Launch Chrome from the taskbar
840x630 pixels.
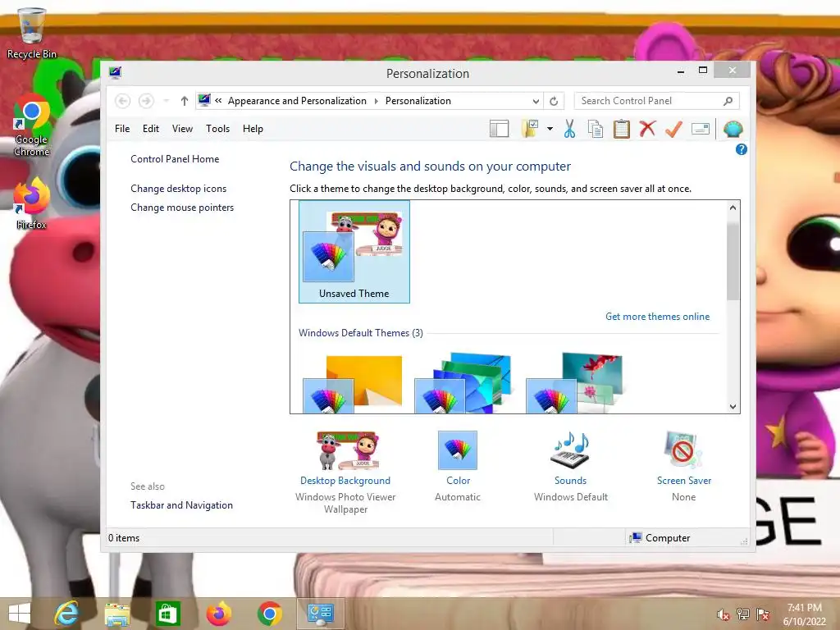(269, 614)
